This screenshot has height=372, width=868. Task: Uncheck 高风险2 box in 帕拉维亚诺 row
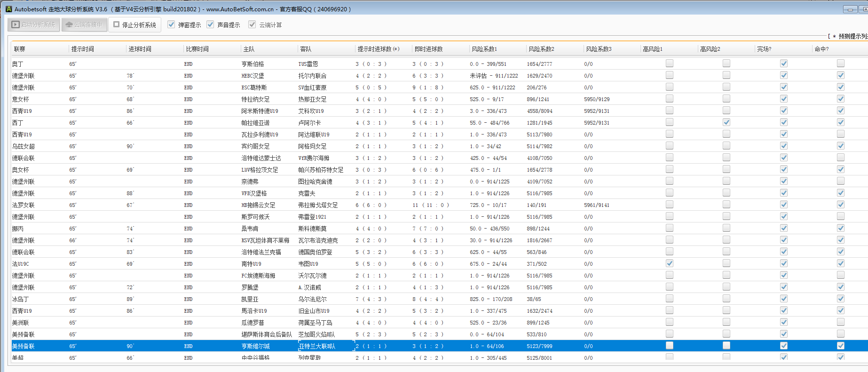pyautogui.click(x=726, y=122)
